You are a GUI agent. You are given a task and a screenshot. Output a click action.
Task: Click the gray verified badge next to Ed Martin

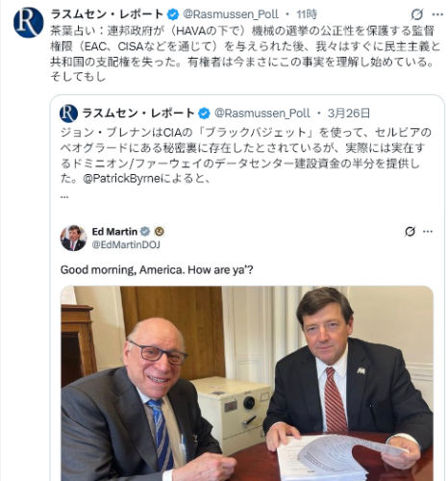point(145,232)
